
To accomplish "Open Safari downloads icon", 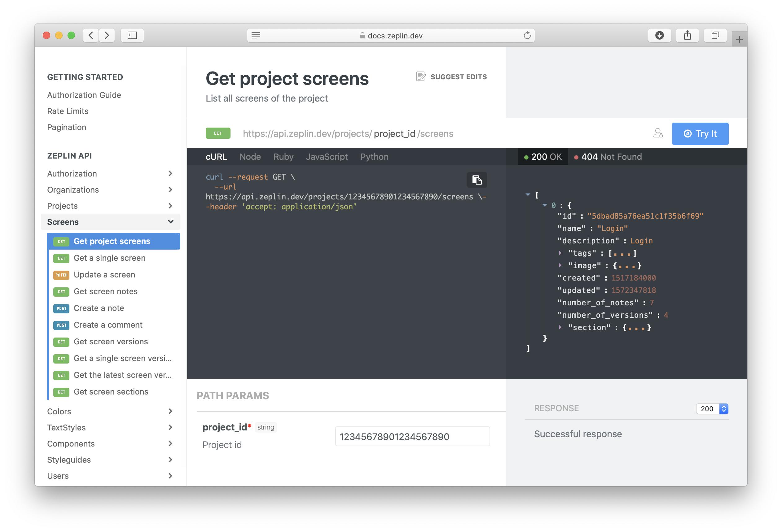I will click(x=659, y=35).
